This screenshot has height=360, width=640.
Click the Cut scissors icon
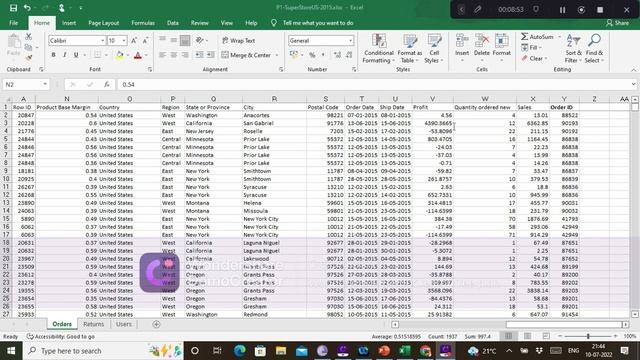click(x=29, y=37)
